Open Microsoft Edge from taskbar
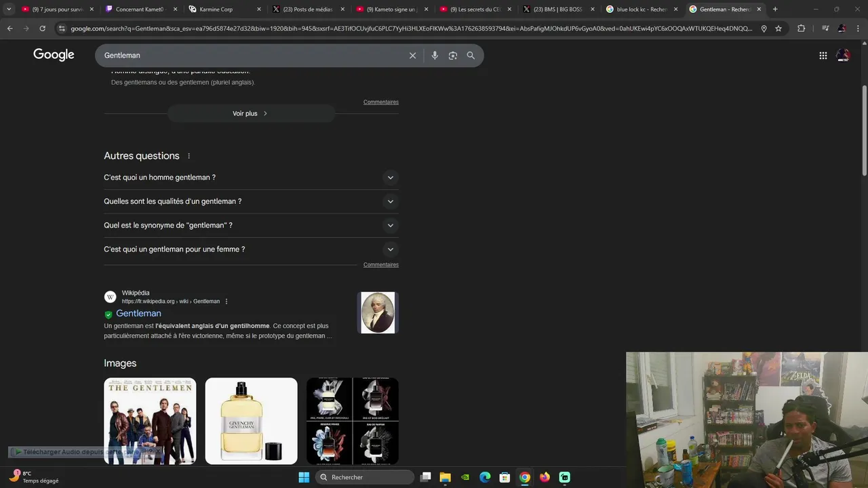 tap(485, 477)
